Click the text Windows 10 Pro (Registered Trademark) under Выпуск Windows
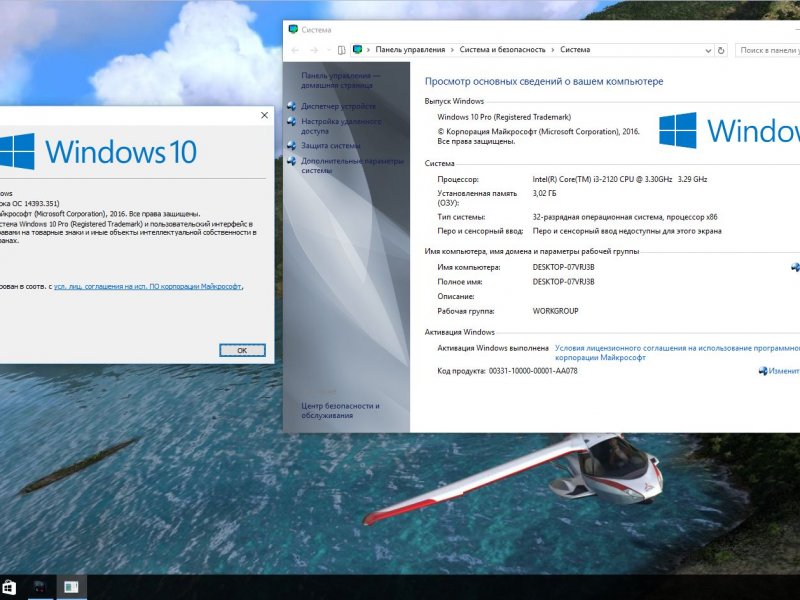Image resolution: width=800 pixels, height=600 pixels. (x=504, y=117)
